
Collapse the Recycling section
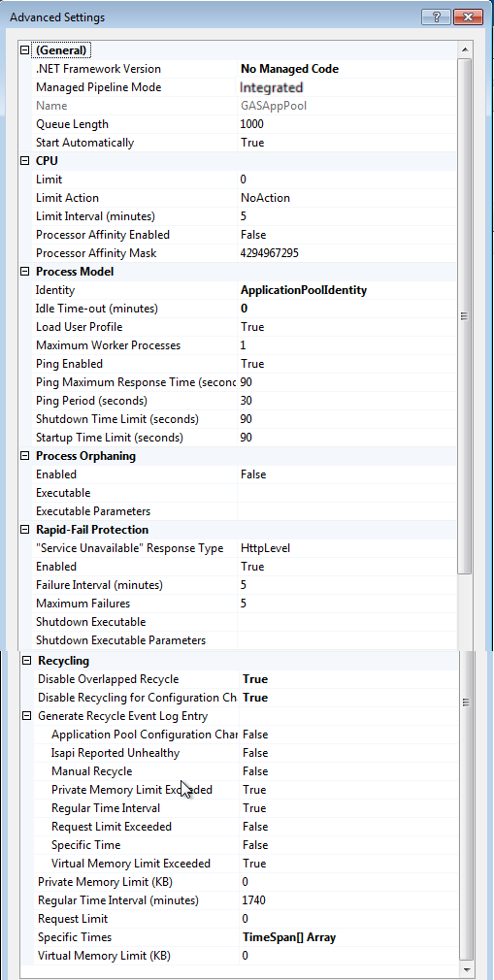[x=27, y=661]
